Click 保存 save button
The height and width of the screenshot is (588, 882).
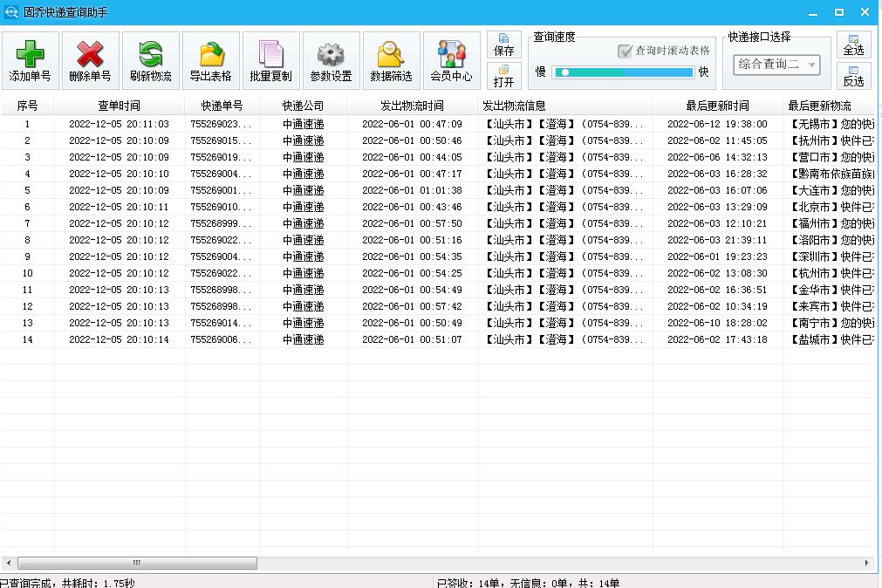(x=504, y=45)
